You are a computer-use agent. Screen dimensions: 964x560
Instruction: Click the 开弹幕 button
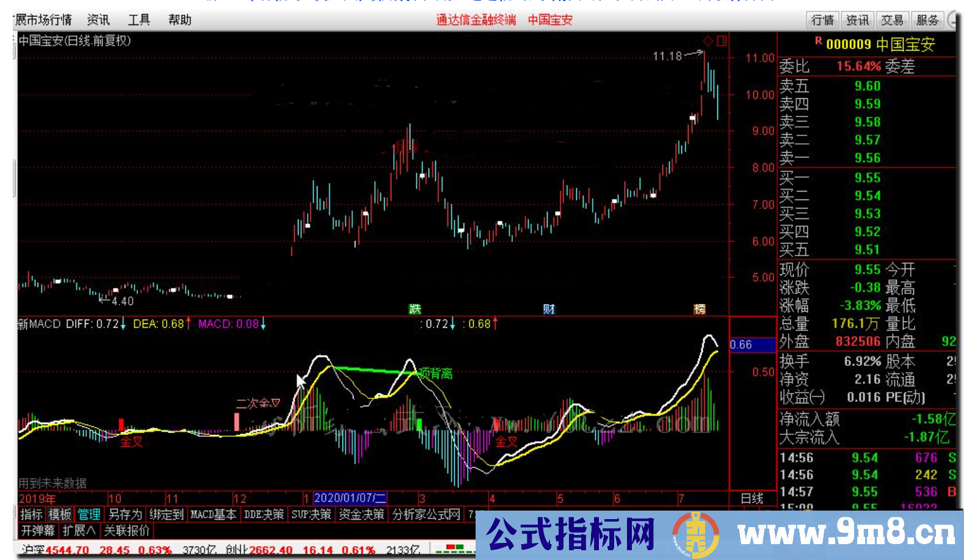tap(38, 530)
